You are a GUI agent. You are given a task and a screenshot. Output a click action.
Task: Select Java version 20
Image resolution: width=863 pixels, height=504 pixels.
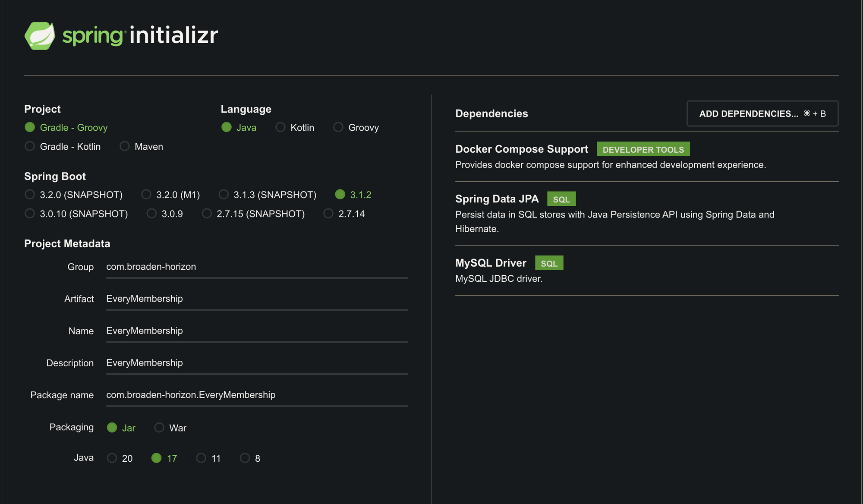click(x=112, y=458)
